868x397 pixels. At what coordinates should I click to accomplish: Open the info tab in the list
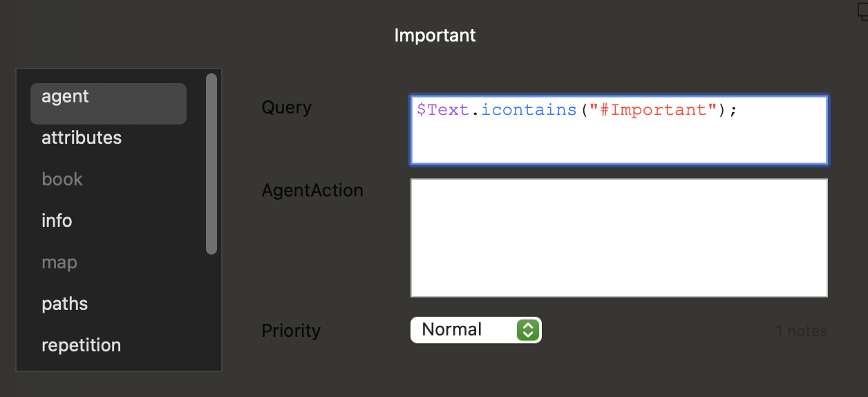pyautogui.click(x=57, y=221)
